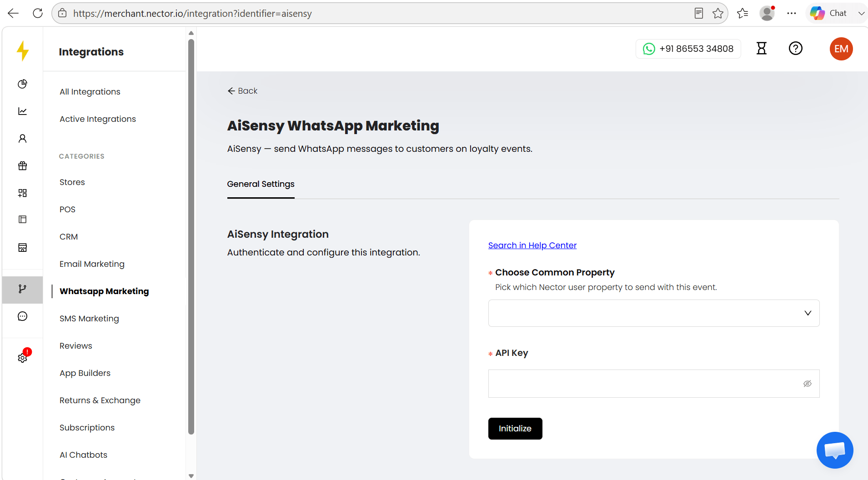Select the integrations branch sidebar icon
868x480 pixels.
click(x=22, y=289)
